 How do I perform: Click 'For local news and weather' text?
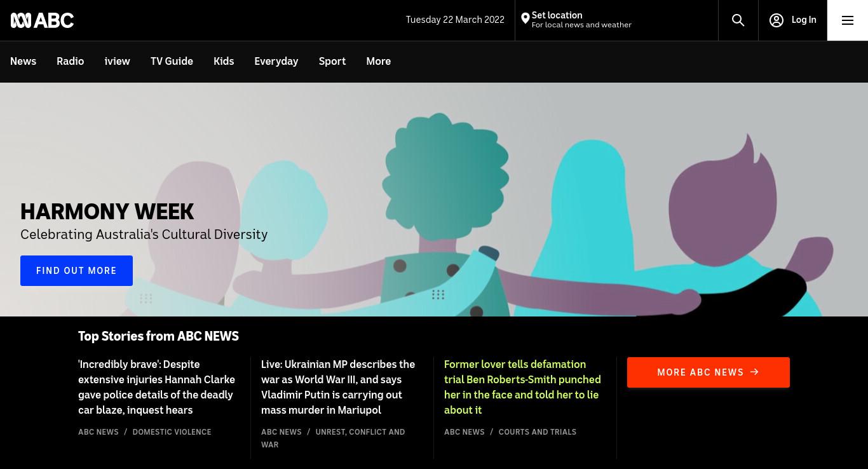(581, 25)
